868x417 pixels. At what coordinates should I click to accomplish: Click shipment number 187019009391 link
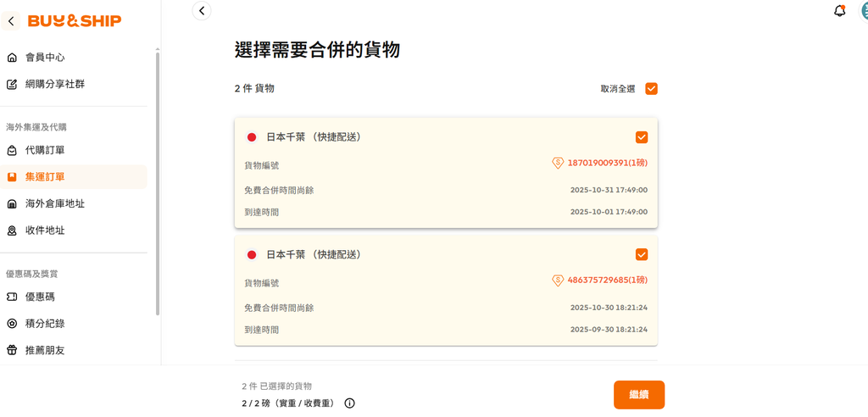(x=607, y=163)
